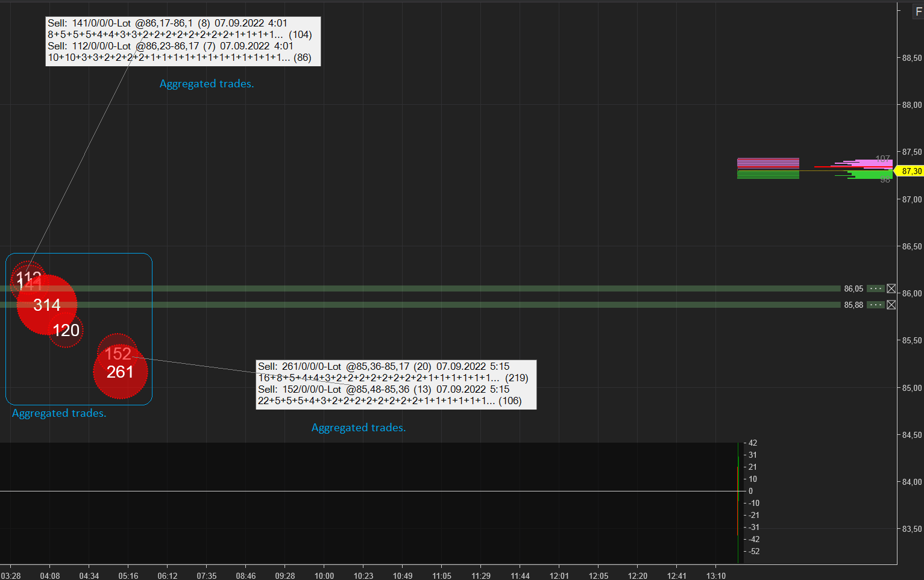Click the 11:29 time axis label

481,576
